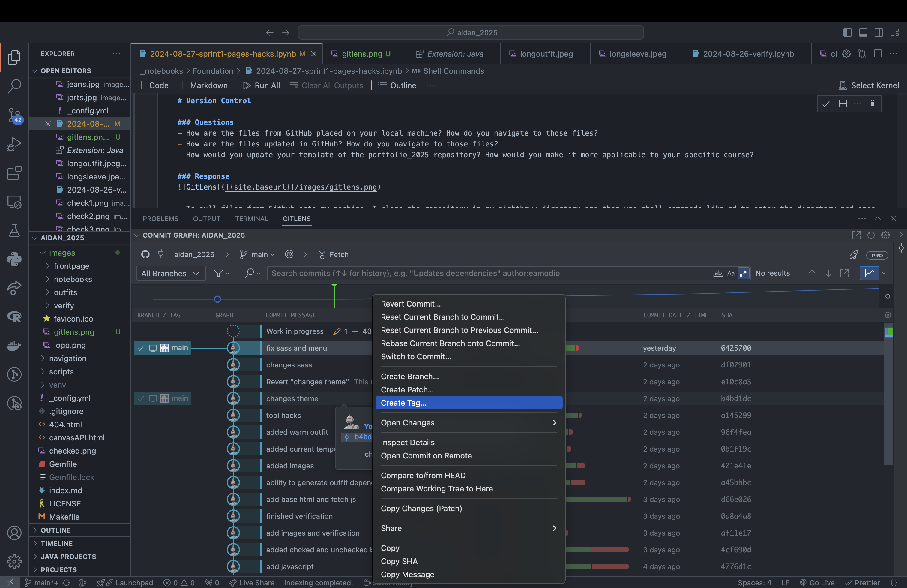This screenshot has height=588, width=907.
Task: Open the Docker sidebar view
Action: (x=14, y=346)
